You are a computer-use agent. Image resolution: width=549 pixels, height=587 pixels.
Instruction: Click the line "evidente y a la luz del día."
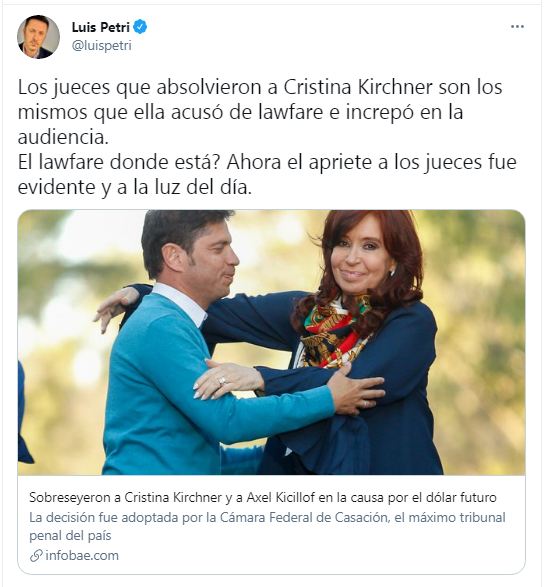tap(134, 187)
